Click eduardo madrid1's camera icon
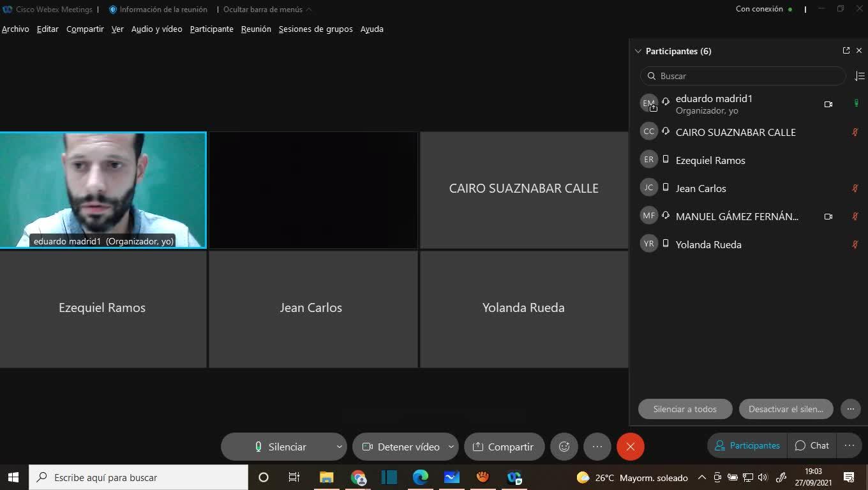868x490 pixels. pos(828,104)
